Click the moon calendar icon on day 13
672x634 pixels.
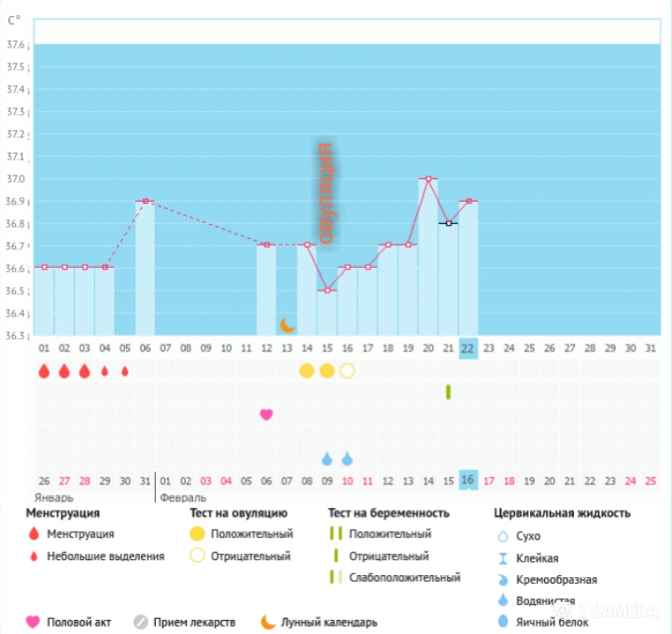coord(288,325)
